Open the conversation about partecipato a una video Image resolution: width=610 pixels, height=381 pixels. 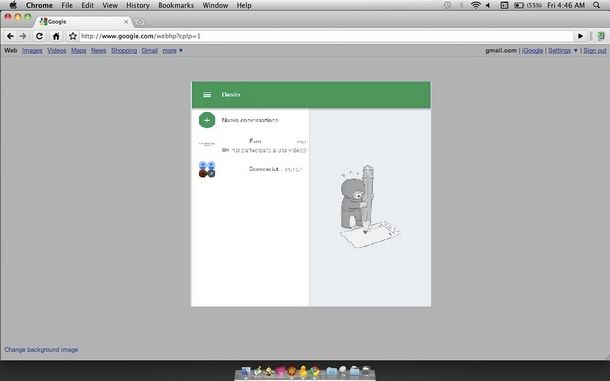(x=252, y=145)
